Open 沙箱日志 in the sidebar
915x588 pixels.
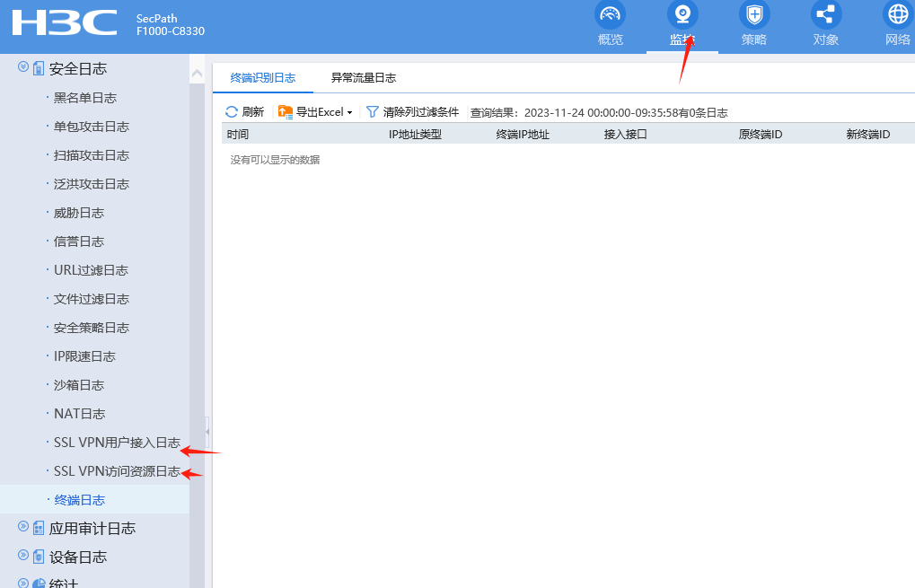click(x=79, y=385)
